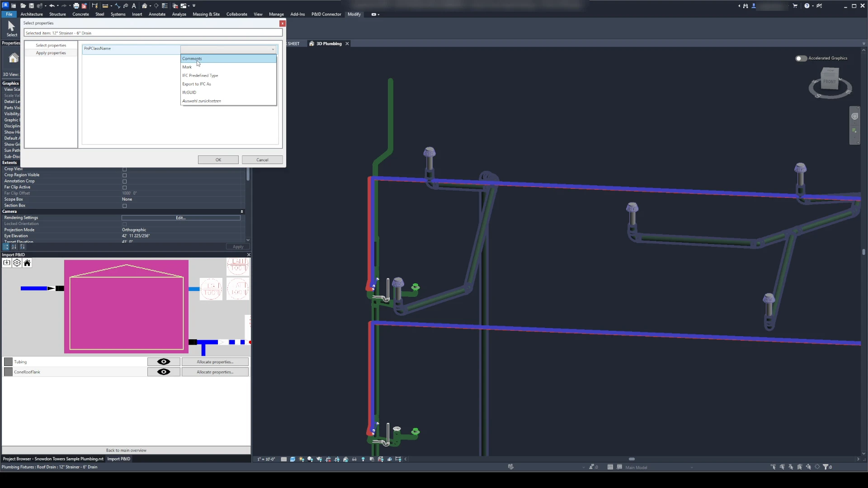
Task: Open the P&ID Connector ribbon tab
Action: tap(326, 14)
